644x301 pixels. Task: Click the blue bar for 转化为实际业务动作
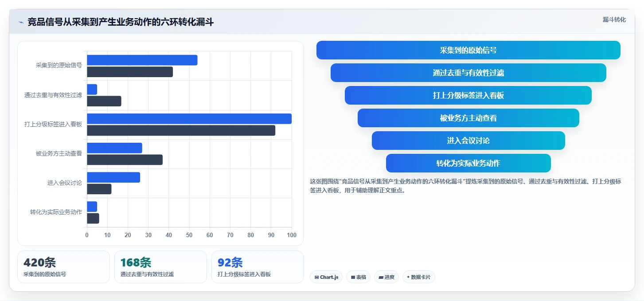click(x=92, y=207)
